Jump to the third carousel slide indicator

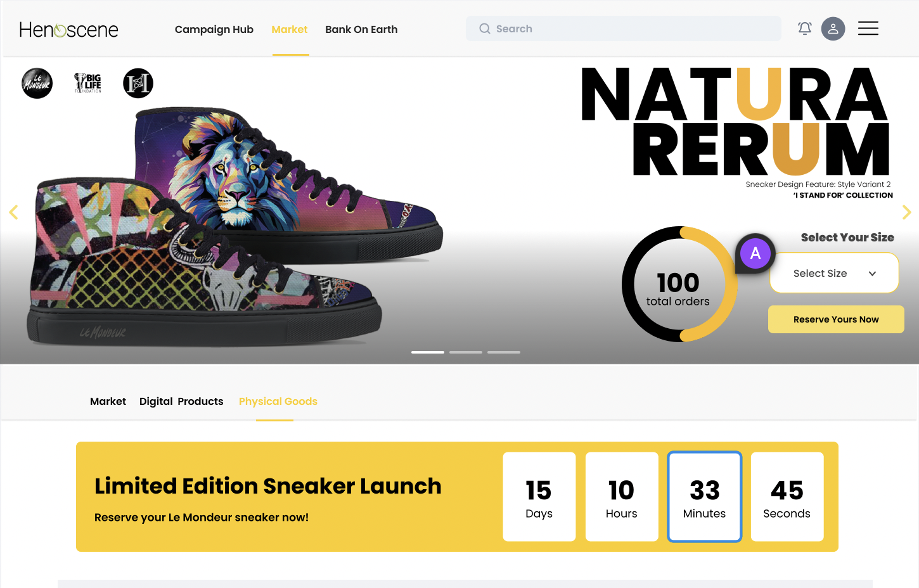(504, 352)
